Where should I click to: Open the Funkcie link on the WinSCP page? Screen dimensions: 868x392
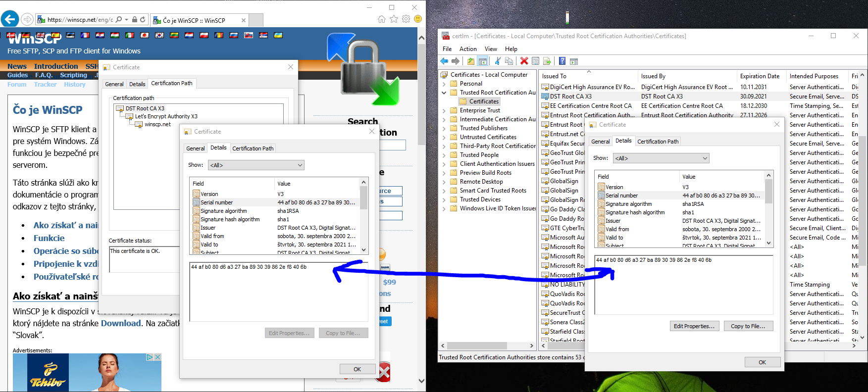pyautogui.click(x=49, y=238)
